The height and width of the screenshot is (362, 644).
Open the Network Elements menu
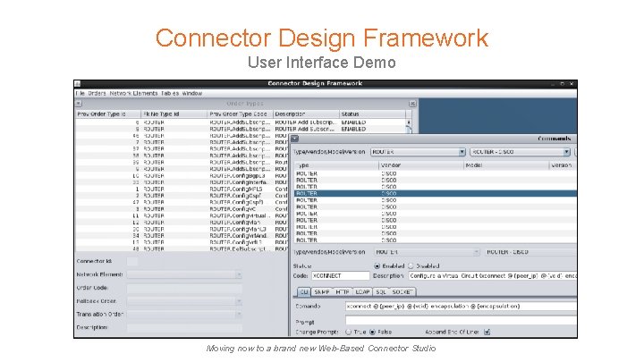133,94
